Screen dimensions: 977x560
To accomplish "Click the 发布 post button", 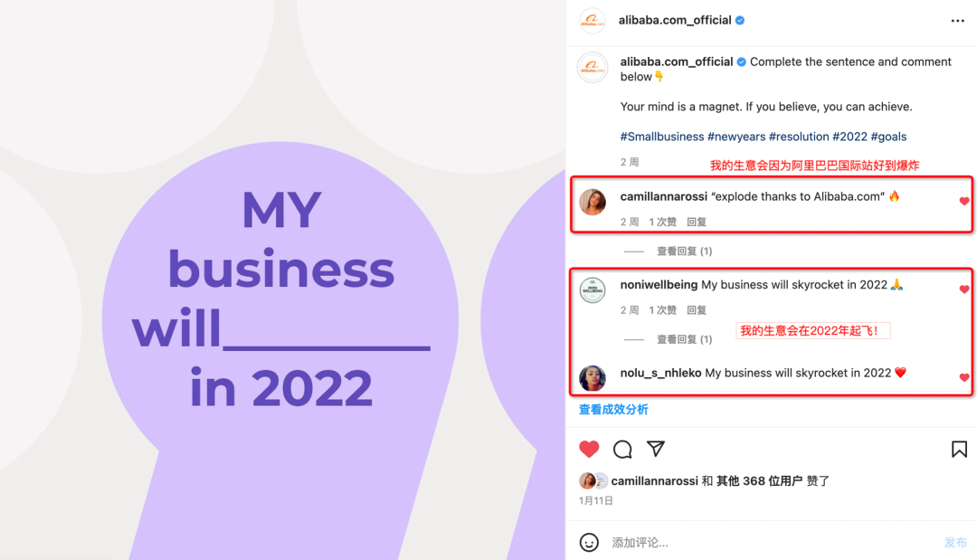I will (x=955, y=543).
